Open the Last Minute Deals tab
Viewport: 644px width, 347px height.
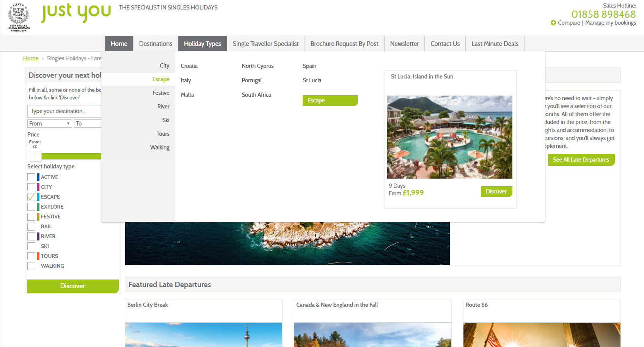[495, 44]
